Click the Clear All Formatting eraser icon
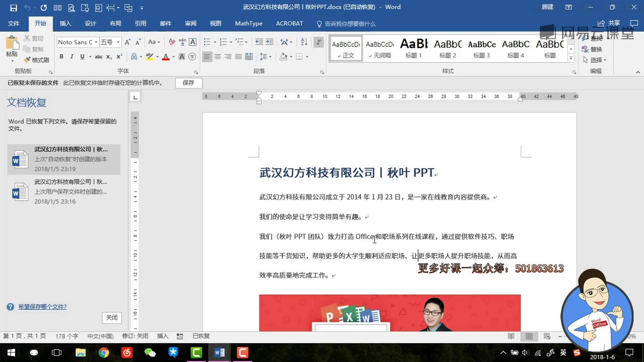 172,42
